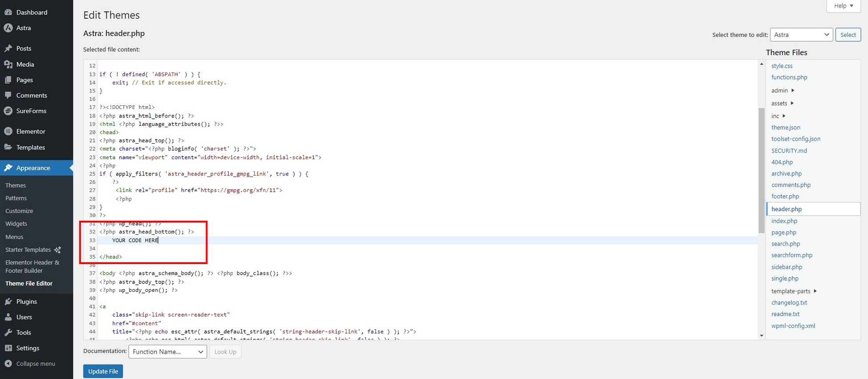Screen dimensions: 868x379
Task: Click the code editor vertical scrollbar thumb
Action: (761, 170)
